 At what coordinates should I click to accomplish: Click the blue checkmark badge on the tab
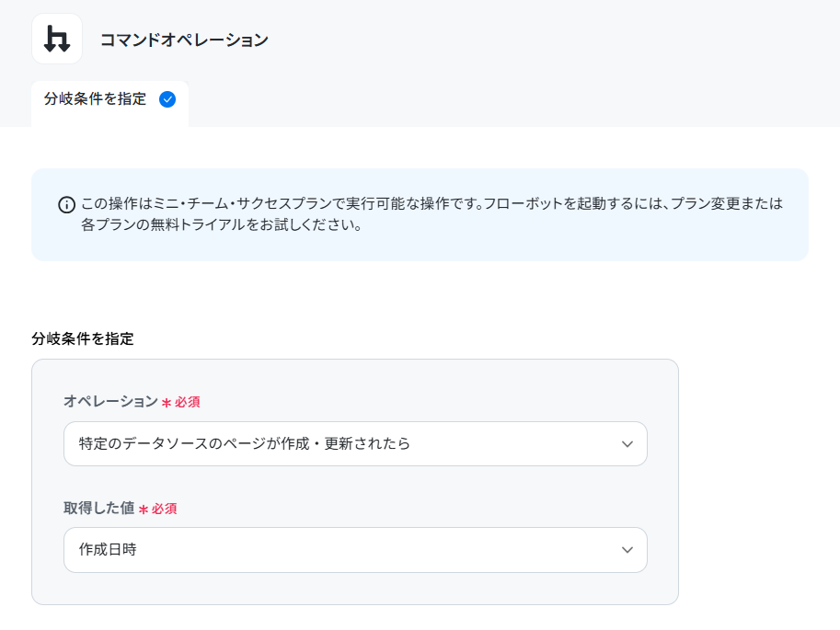[167, 99]
